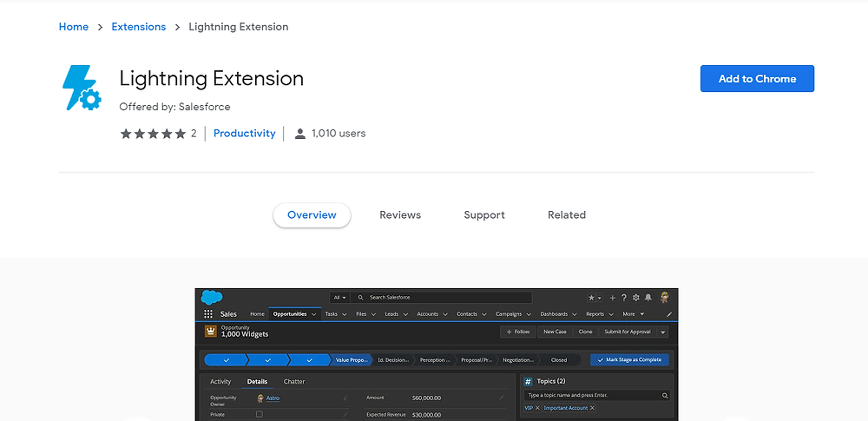The image size is (868, 421).
Task: Expand the Opportunities tab chevron
Action: point(314,314)
